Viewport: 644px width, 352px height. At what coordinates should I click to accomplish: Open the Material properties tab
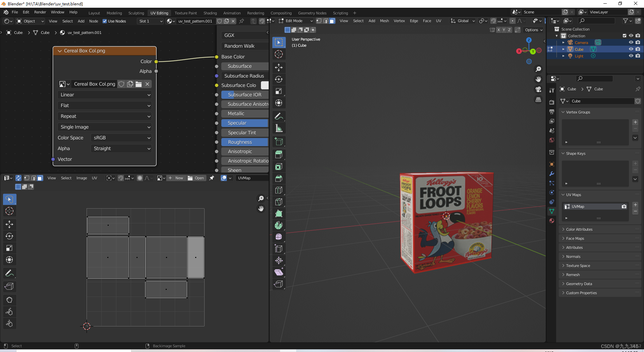pyautogui.click(x=552, y=221)
